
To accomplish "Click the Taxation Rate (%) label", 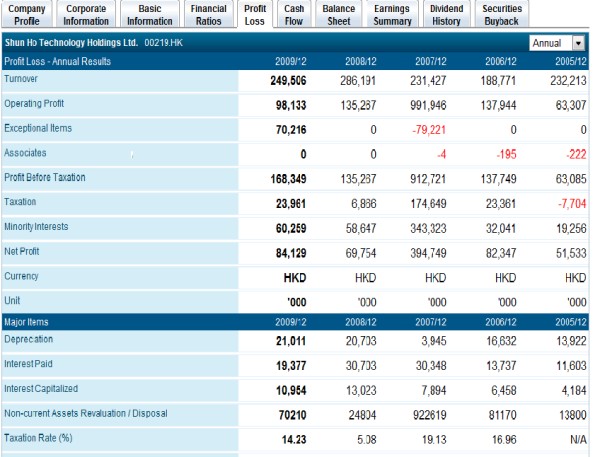I will [38, 438].
